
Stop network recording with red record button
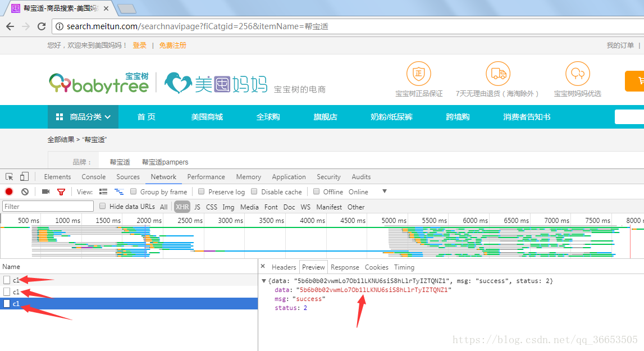(9, 192)
